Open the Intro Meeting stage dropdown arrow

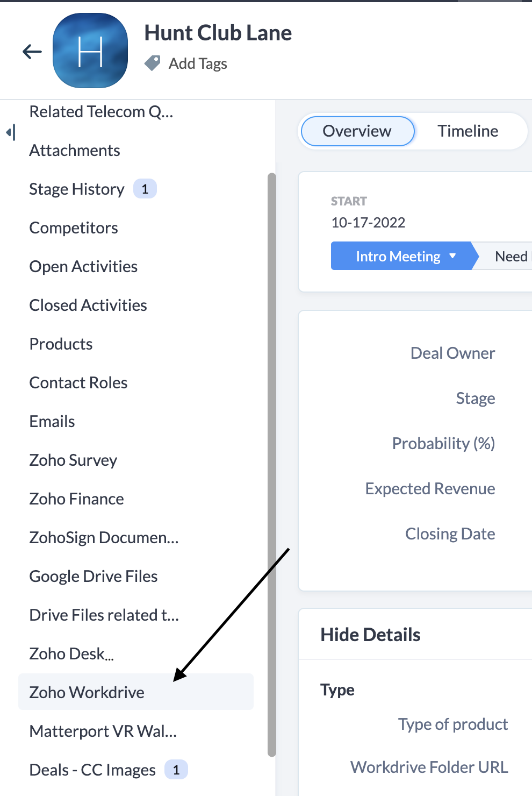point(452,256)
